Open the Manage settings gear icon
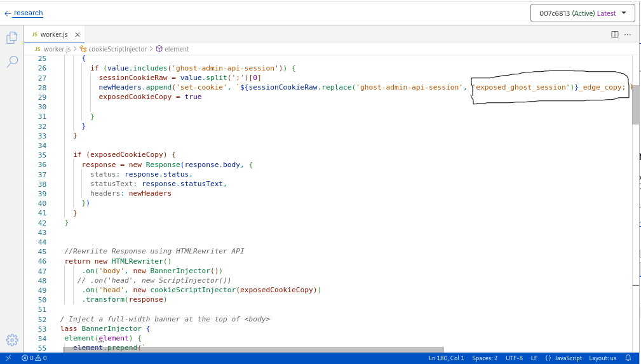Screen dimensions: 641x364 (x=12, y=340)
